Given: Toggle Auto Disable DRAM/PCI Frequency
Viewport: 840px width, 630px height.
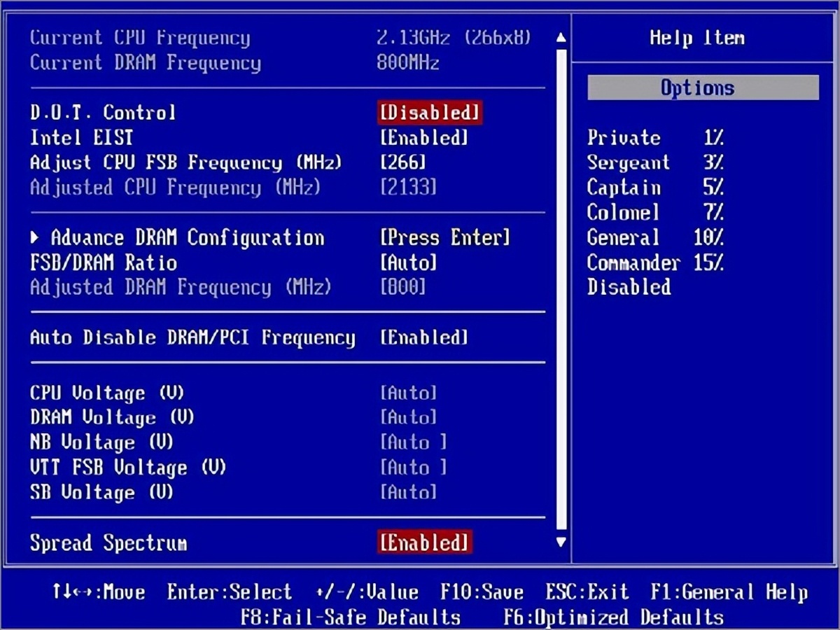Looking at the screenshot, I should click(424, 337).
